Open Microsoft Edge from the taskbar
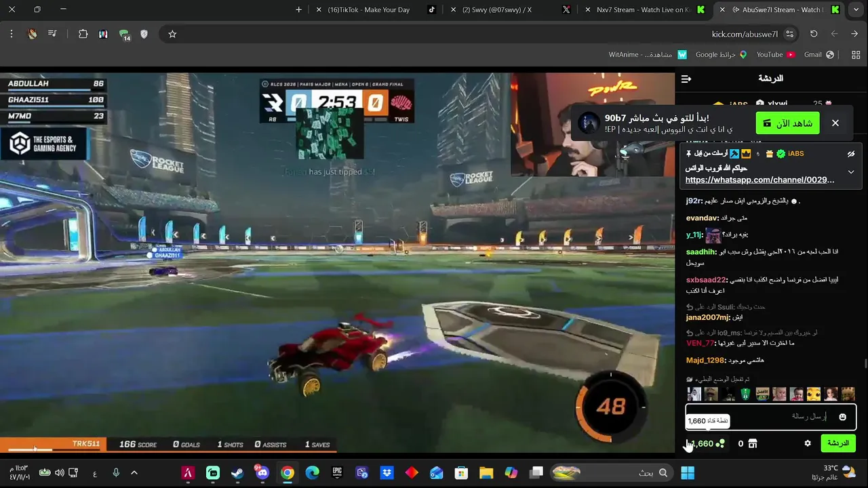868x488 pixels. tap(312, 472)
